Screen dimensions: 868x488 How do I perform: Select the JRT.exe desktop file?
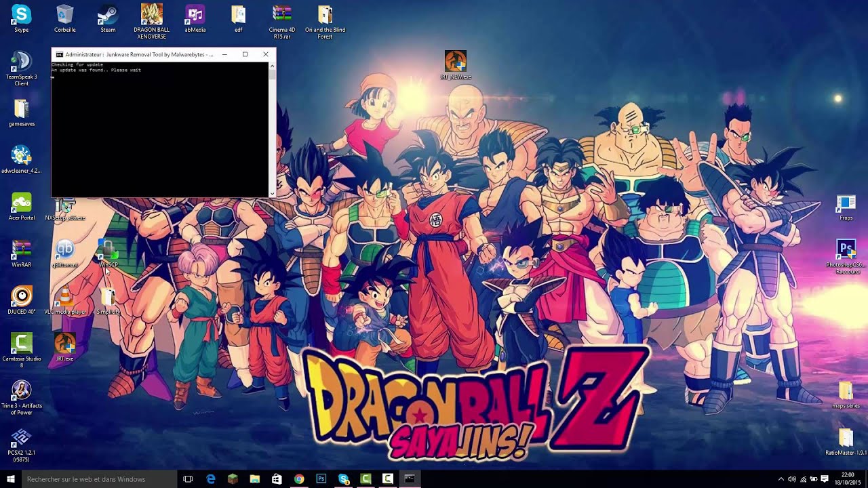(65, 346)
